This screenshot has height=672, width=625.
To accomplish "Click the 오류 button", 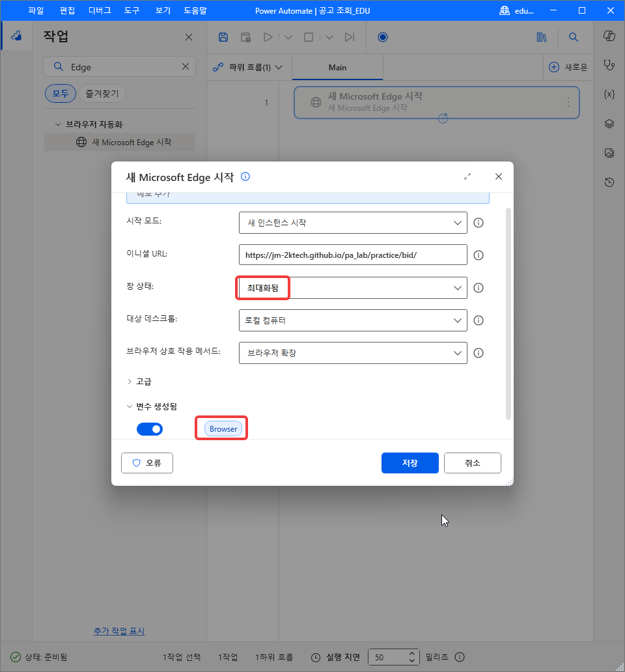I will click(x=147, y=463).
